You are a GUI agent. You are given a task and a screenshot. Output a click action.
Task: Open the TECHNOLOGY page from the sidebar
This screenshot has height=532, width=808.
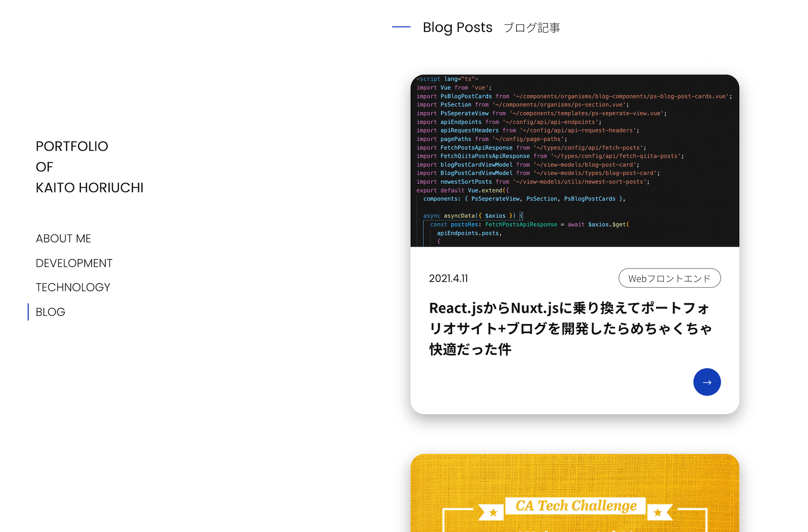point(72,287)
